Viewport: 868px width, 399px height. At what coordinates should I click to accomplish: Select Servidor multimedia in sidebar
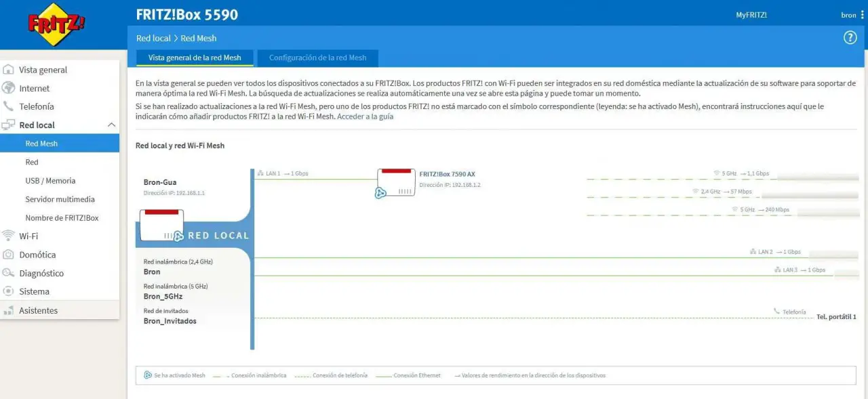coord(60,199)
